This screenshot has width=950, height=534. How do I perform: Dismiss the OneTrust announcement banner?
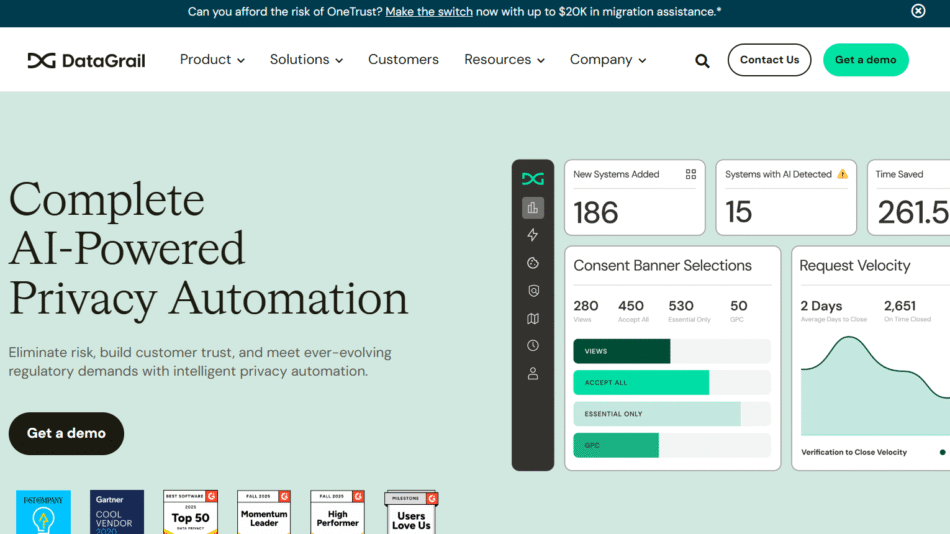[918, 11]
